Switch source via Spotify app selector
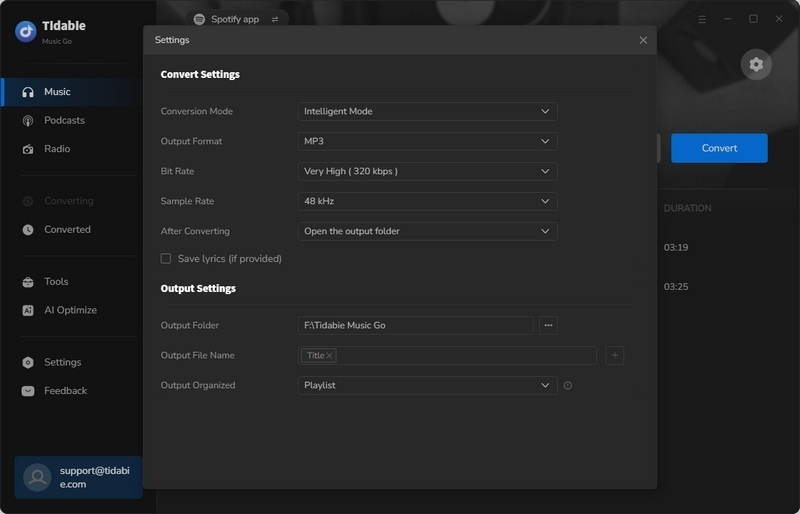Screen dimensions: 800x514 coord(237,19)
